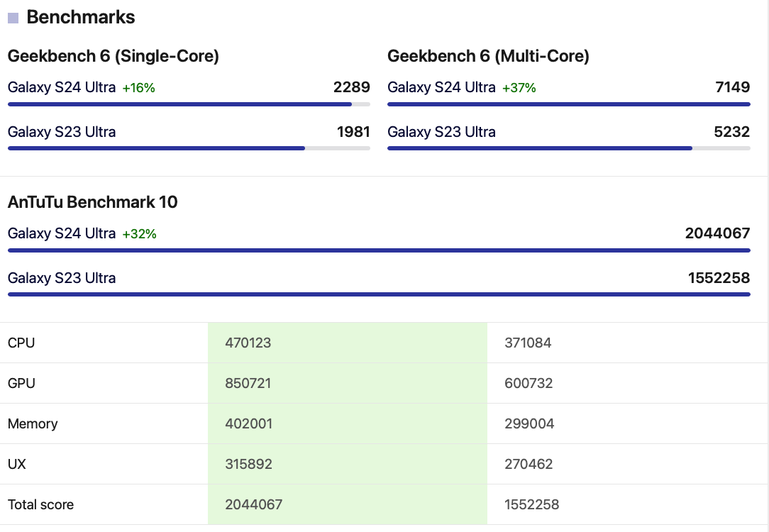Select CPU value 470123
The height and width of the screenshot is (532, 769).
point(248,343)
